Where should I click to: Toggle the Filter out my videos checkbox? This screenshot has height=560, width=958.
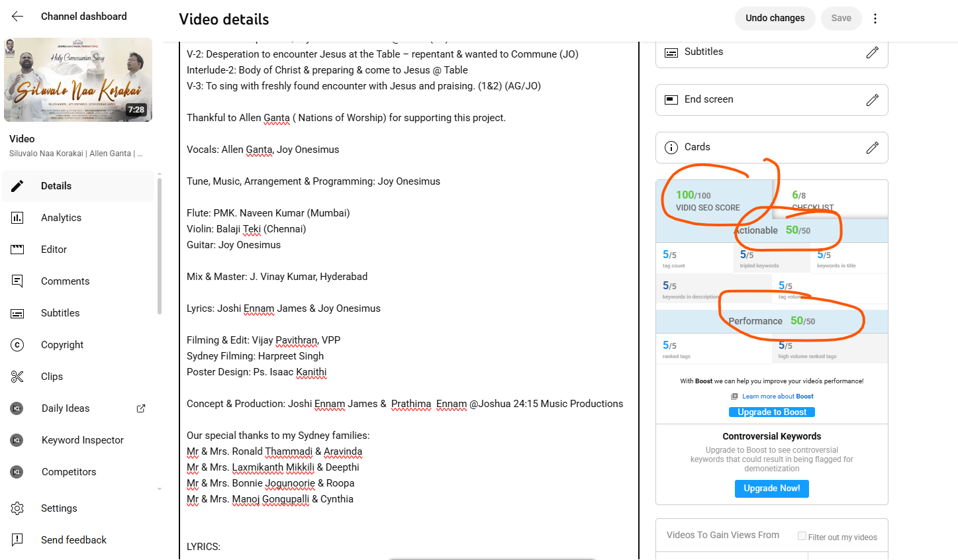[802, 536]
